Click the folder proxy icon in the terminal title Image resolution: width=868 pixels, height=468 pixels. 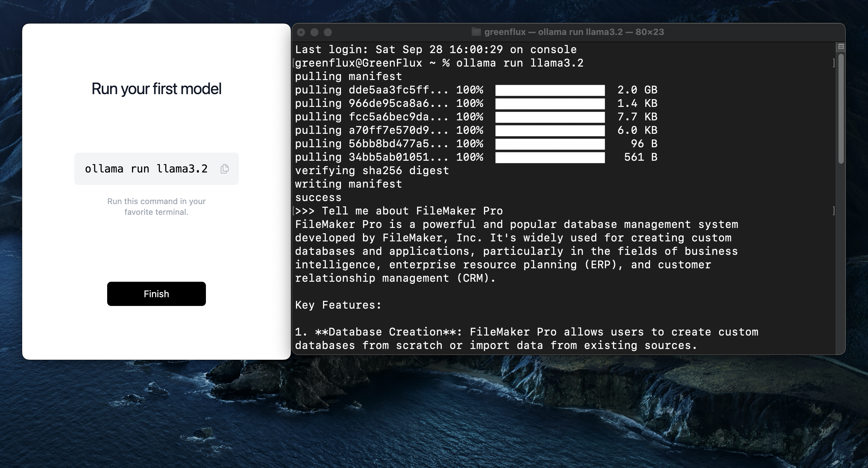[476, 32]
